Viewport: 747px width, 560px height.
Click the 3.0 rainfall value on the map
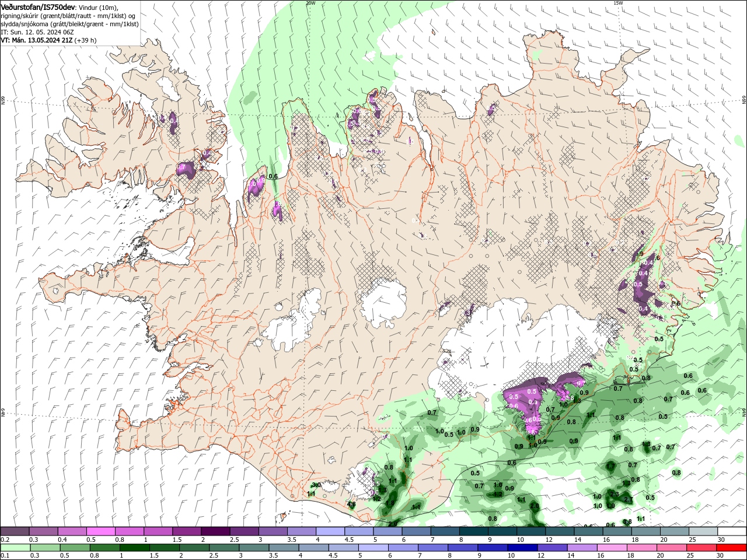pos(316,485)
